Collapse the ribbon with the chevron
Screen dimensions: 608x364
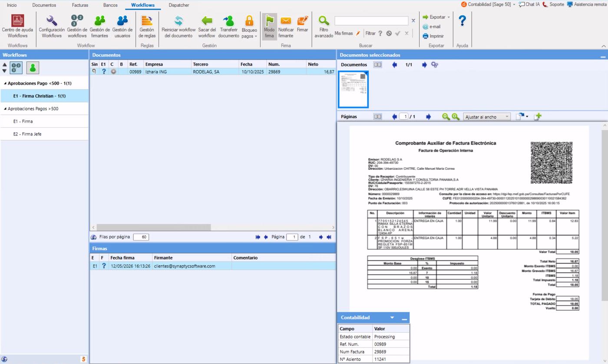[604, 46]
